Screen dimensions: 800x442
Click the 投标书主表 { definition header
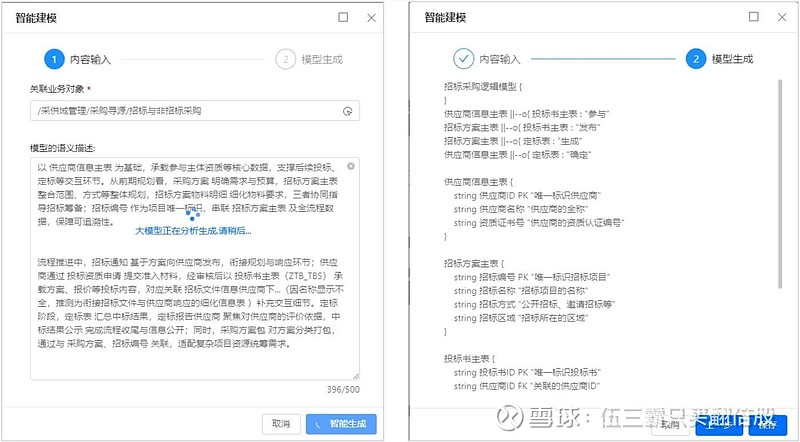tap(469, 359)
